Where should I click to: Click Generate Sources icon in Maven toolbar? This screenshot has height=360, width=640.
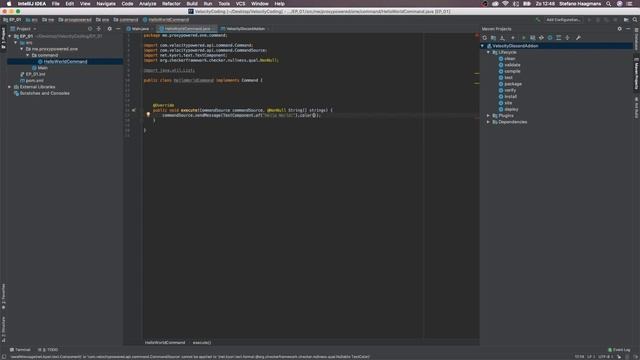[x=493, y=38]
